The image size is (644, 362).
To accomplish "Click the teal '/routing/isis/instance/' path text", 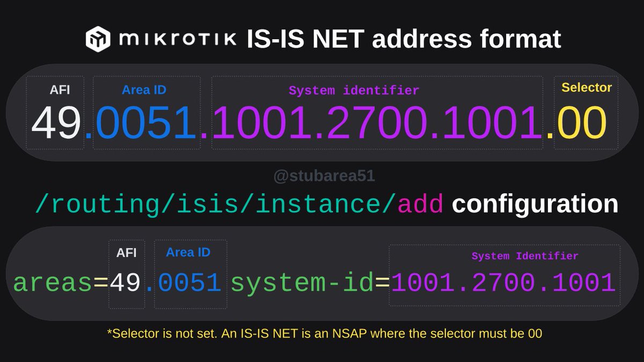I will coord(216,205).
